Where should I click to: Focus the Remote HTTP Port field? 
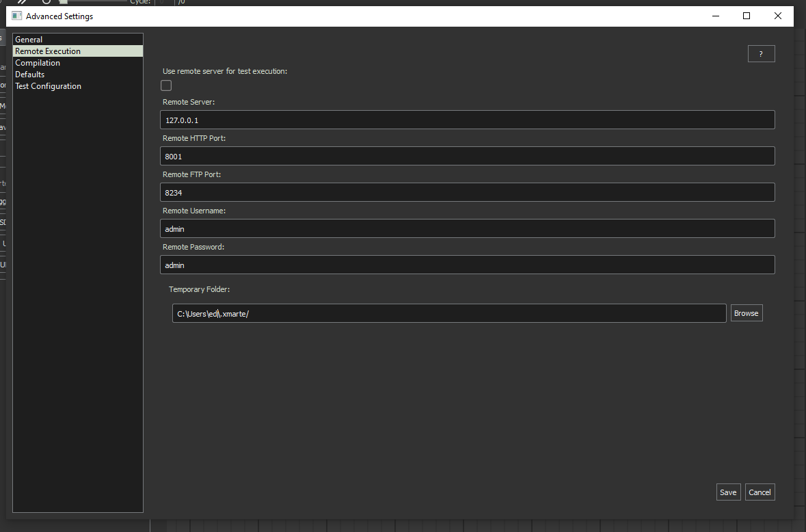click(x=467, y=157)
